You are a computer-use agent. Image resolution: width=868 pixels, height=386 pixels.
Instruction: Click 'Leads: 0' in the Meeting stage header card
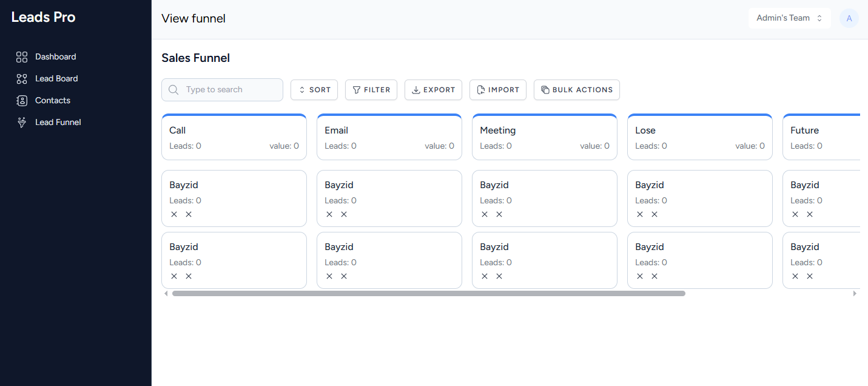click(496, 146)
